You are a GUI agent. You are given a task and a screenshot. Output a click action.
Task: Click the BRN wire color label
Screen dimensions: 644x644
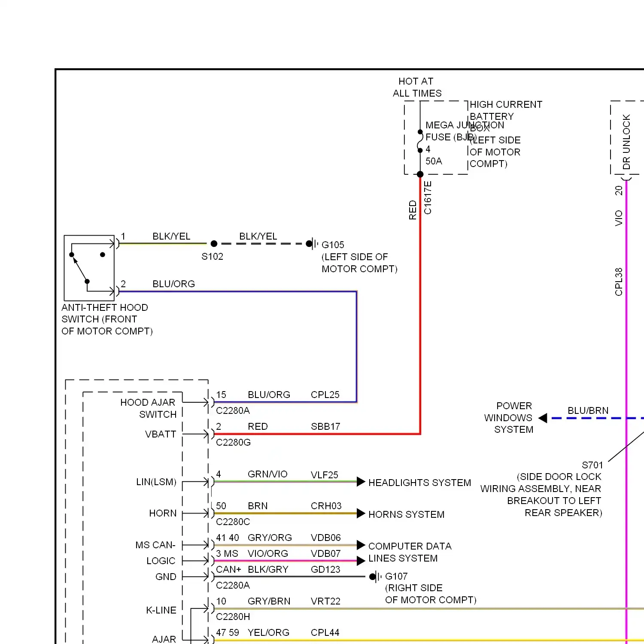pos(258,506)
